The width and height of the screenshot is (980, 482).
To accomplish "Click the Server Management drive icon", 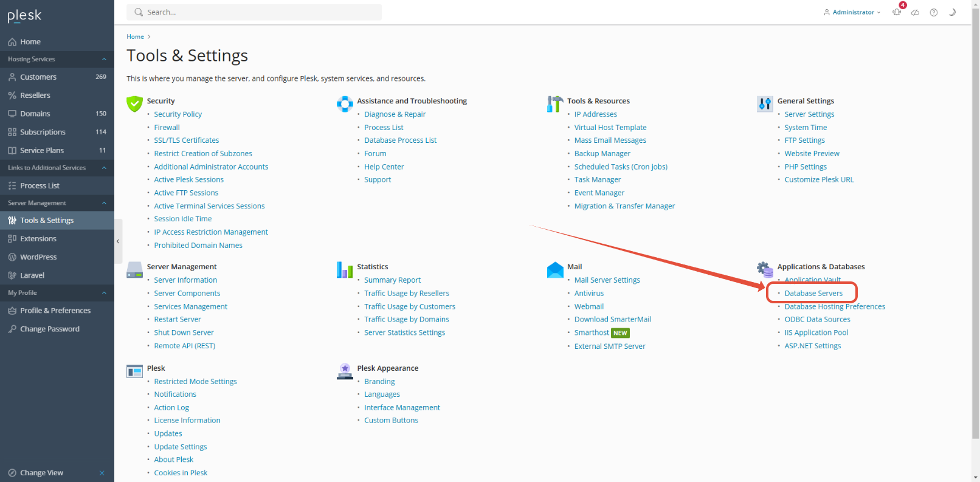I will pyautogui.click(x=134, y=270).
